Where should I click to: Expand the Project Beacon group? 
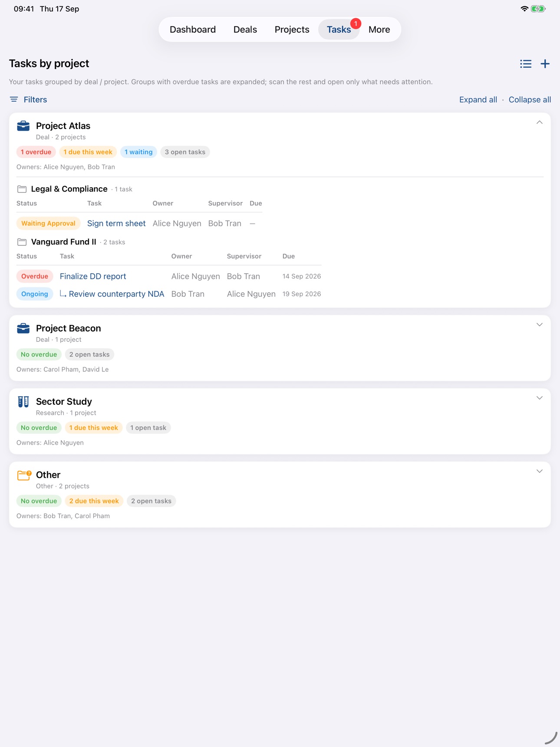pyautogui.click(x=540, y=325)
